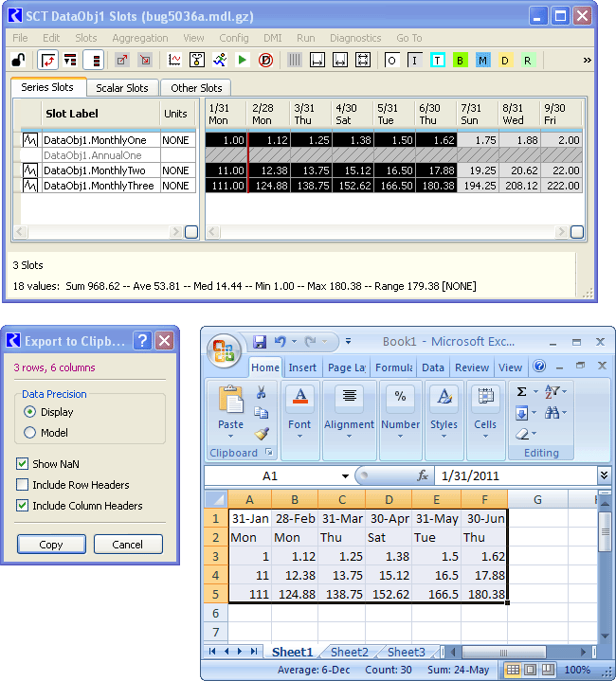Open the Excel Number group dropdown
This screenshot has height=681, width=616.
point(400,437)
